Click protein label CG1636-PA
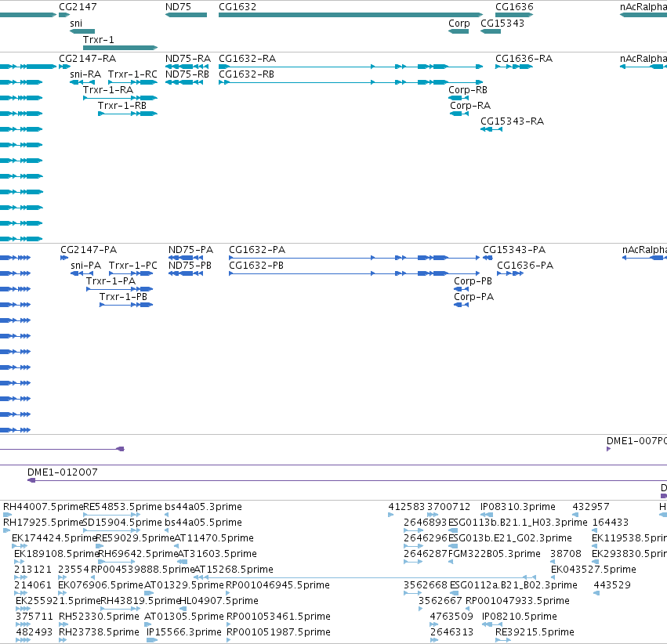 click(525, 266)
